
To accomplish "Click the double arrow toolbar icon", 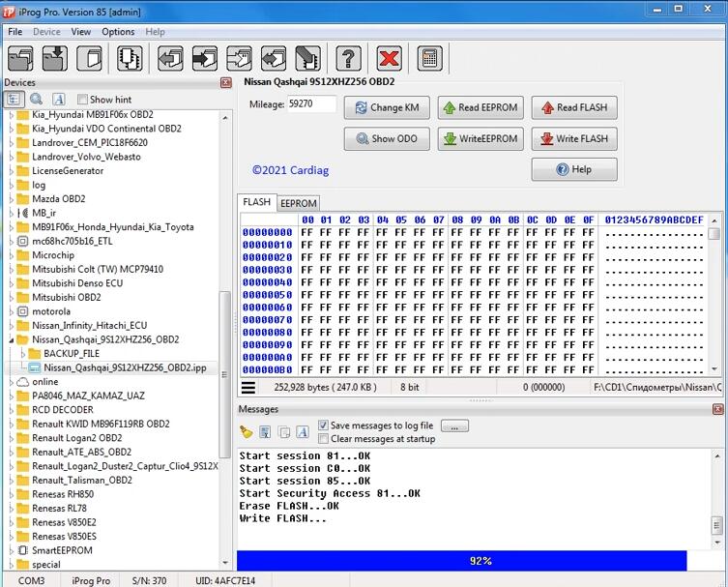I will 274,59.
